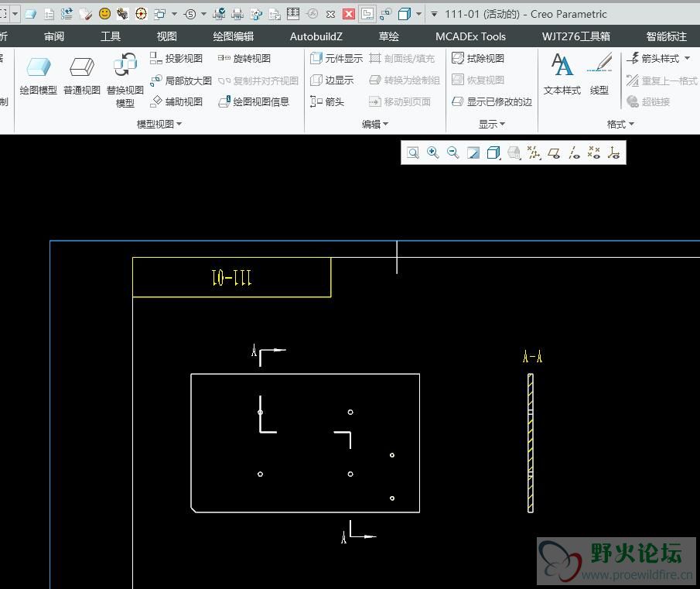Click Edge Display (边显示)
The height and width of the screenshot is (589, 700).
tap(332, 80)
